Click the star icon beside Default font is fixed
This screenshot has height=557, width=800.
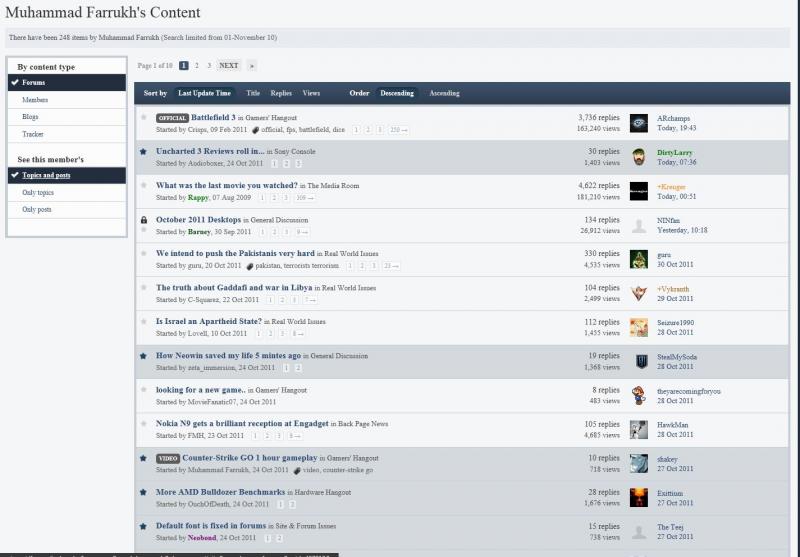143,526
